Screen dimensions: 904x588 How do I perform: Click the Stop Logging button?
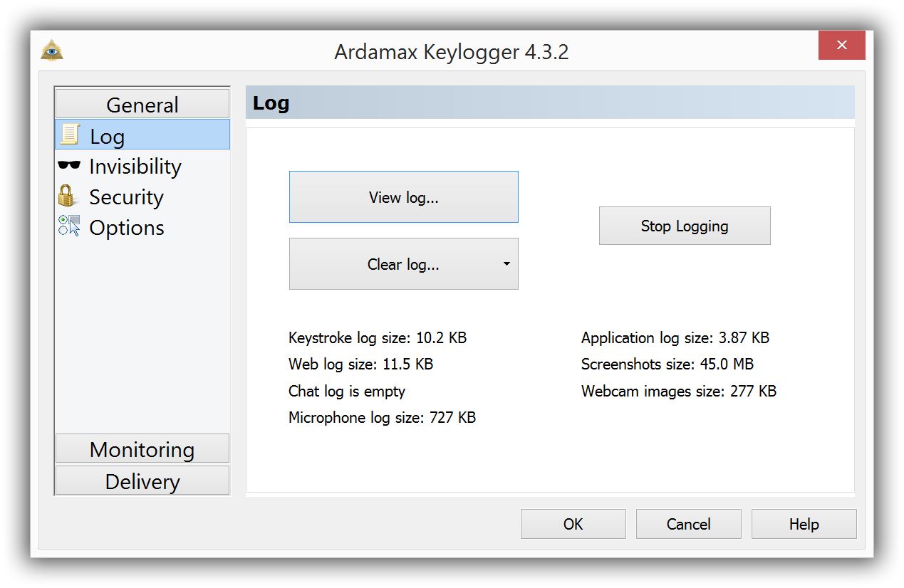[x=685, y=226]
